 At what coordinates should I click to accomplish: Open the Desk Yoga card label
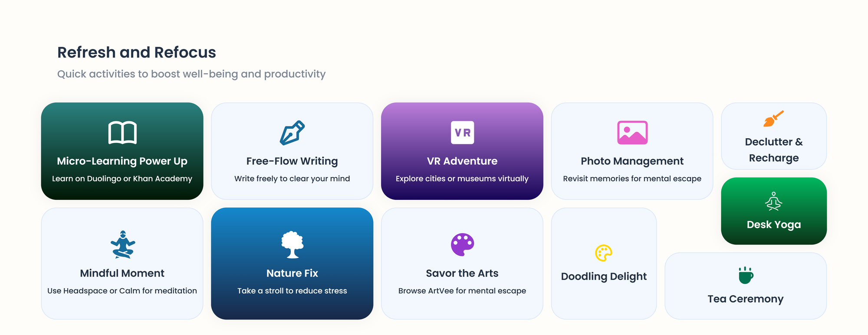click(x=774, y=224)
